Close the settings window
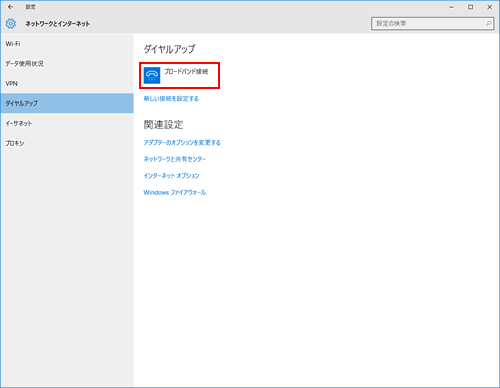Viewport: 500px width, 388px height. tap(490, 7)
